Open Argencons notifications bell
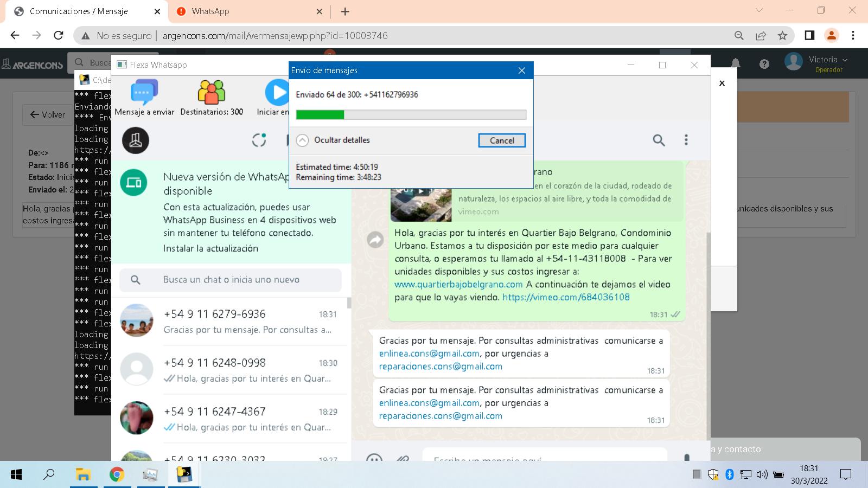Screen dimensions: 868x488 pos(736,64)
